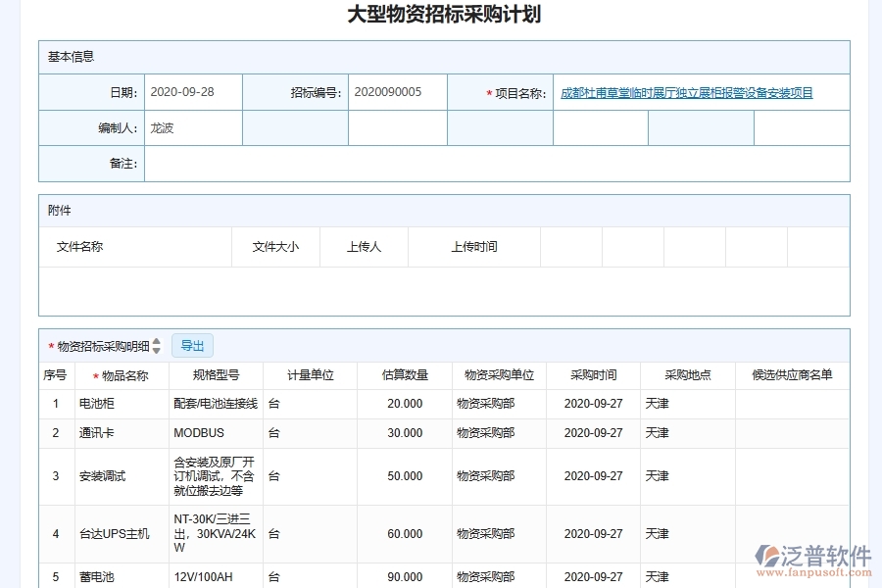Click the 编制人 field showing 龙波
The image size is (882, 588).
193,126
